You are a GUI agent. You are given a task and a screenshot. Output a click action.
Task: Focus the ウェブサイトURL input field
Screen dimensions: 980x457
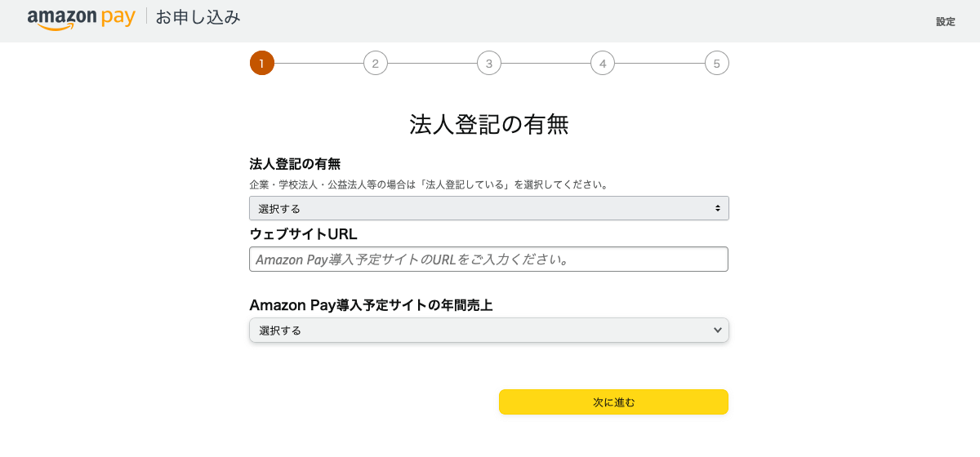pos(488,260)
